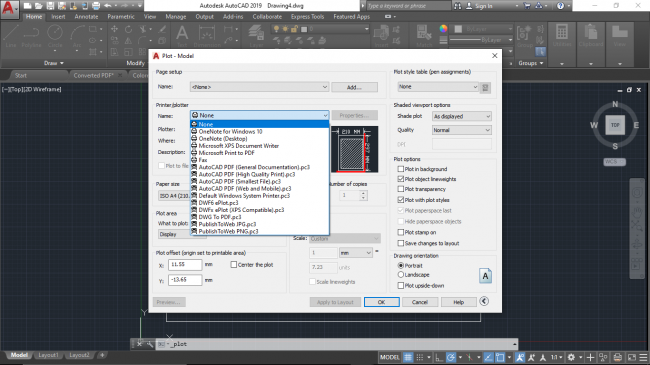Click the customization menu icon in status bar
This screenshot has height=365, width=650.
(x=643, y=357)
